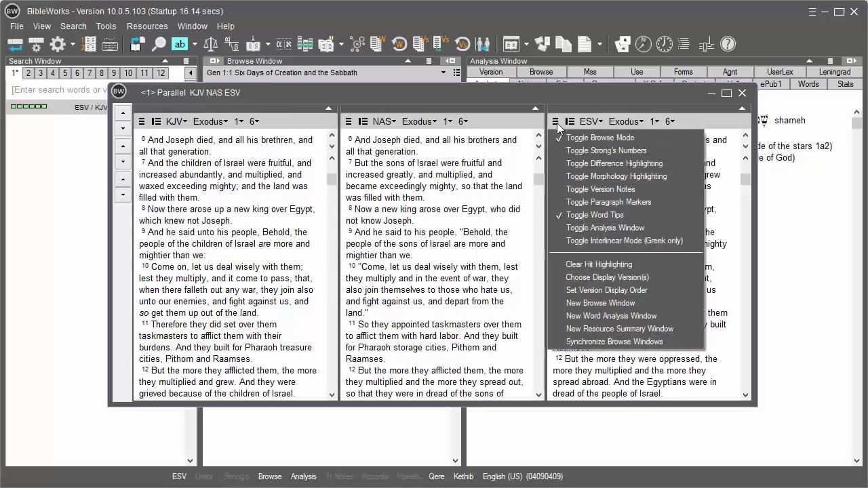Click the two-people figures icon
868x488 pixels.
click(x=483, y=44)
